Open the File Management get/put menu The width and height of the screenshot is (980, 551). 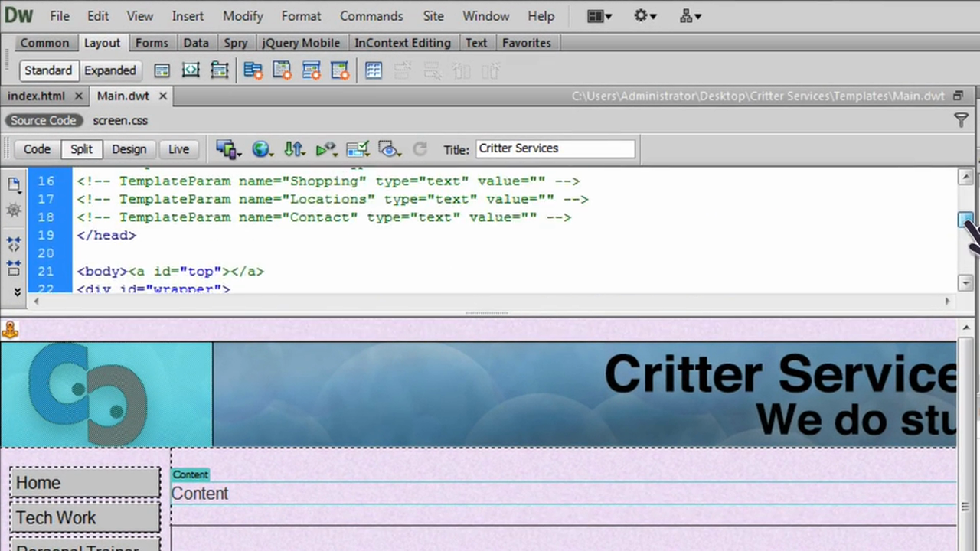tap(294, 148)
